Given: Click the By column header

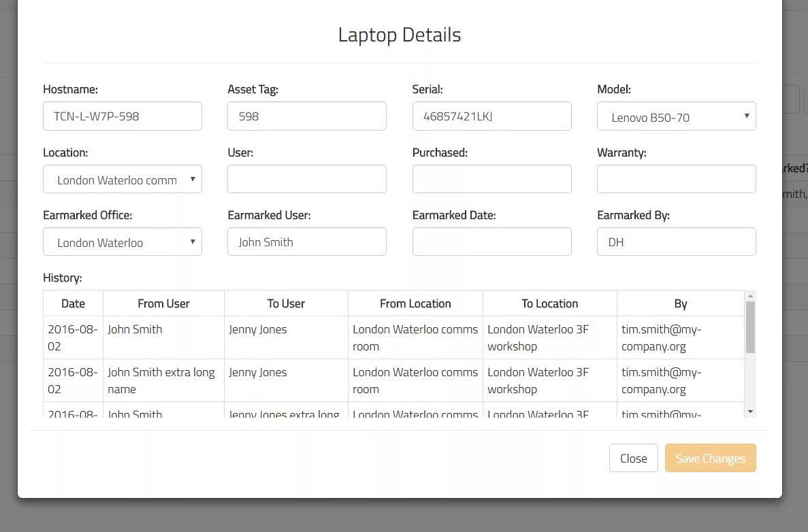Looking at the screenshot, I should point(680,303).
